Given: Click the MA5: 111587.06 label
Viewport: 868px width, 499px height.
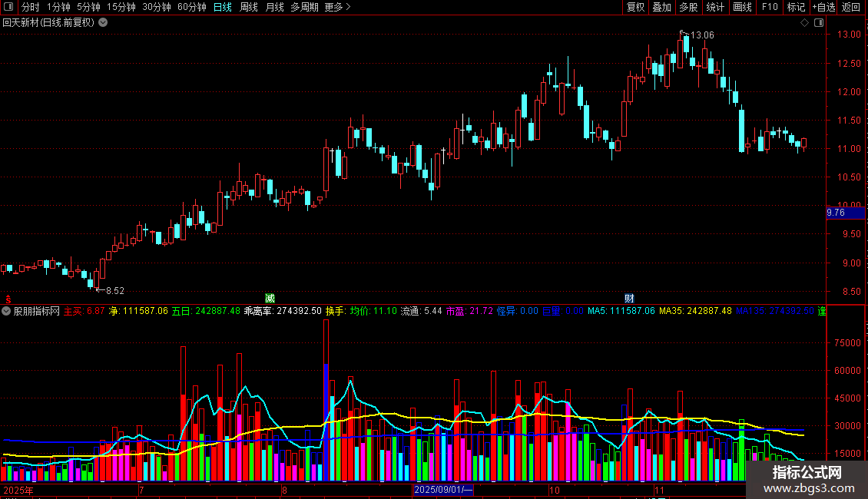Looking at the screenshot, I should click(621, 311).
